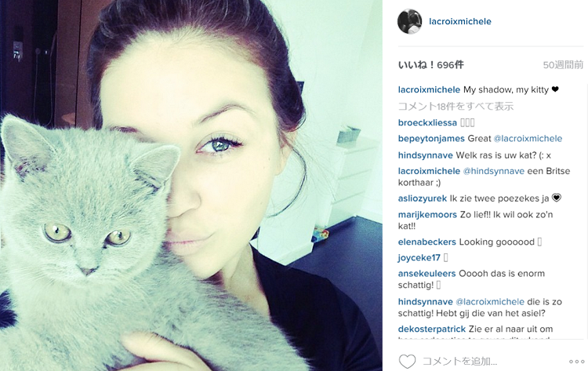Show all 18 comments
Viewport: 588px width, 371px height.
click(x=456, y=106)
